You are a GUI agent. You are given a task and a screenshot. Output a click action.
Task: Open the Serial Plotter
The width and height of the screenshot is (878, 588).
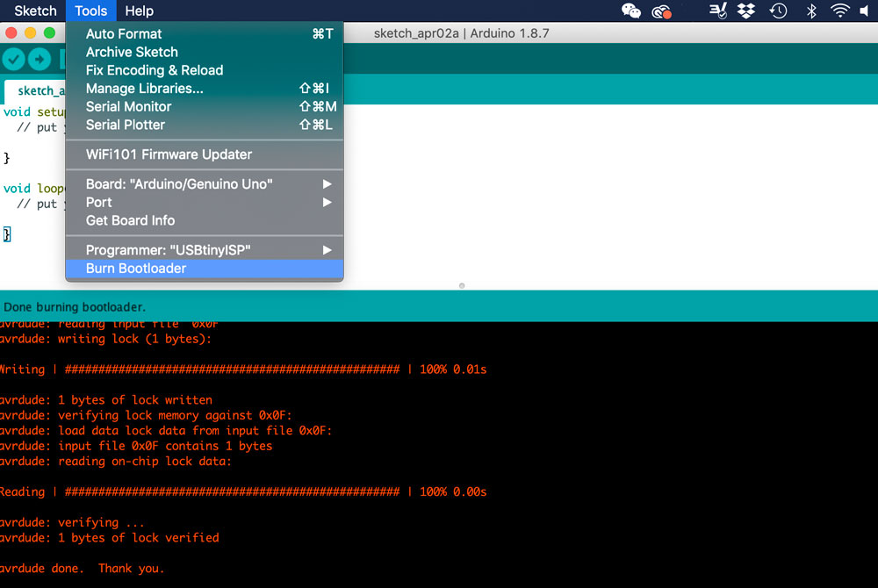pos(205,125)
